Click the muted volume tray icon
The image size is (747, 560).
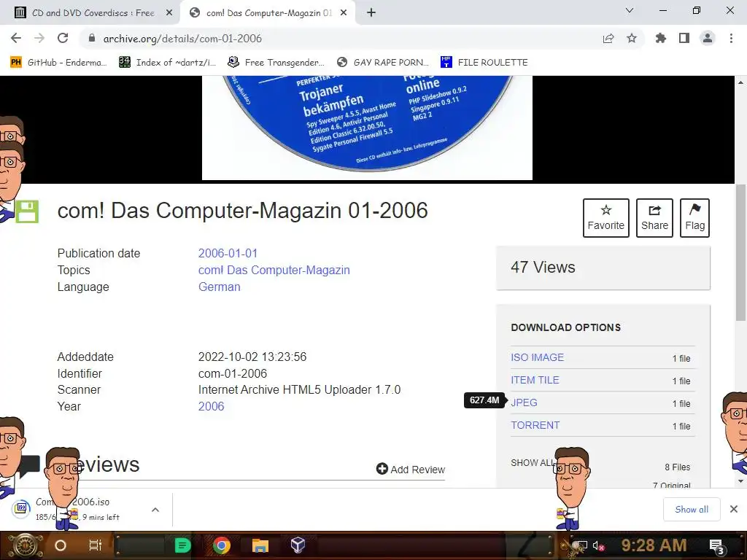pyautogui.click(x=599, y=545)
